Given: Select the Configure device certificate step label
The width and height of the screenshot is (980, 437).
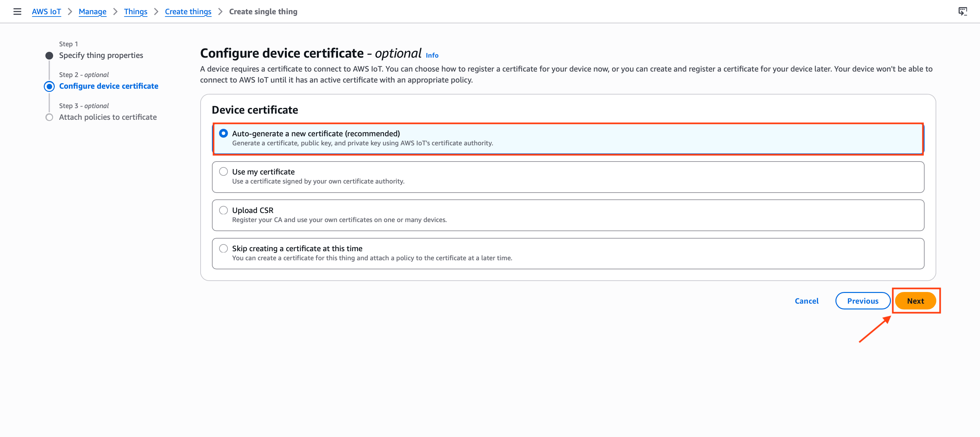Looking at the screenshot, I should (x=109, y=86).
